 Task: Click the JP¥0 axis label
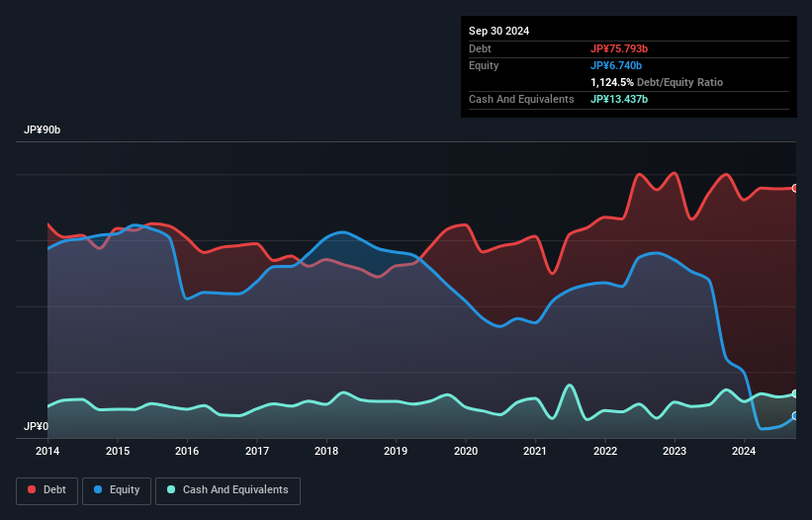[x=36, y=426]
